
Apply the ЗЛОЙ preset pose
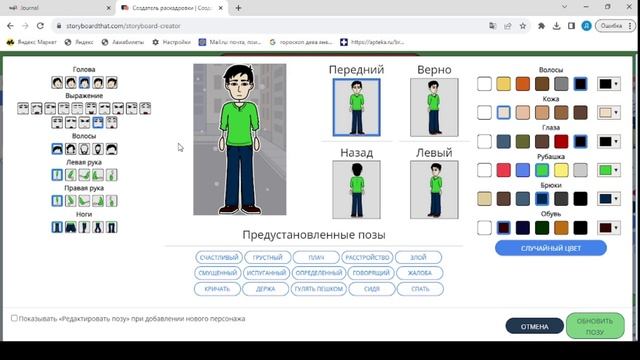click(418, 258)
